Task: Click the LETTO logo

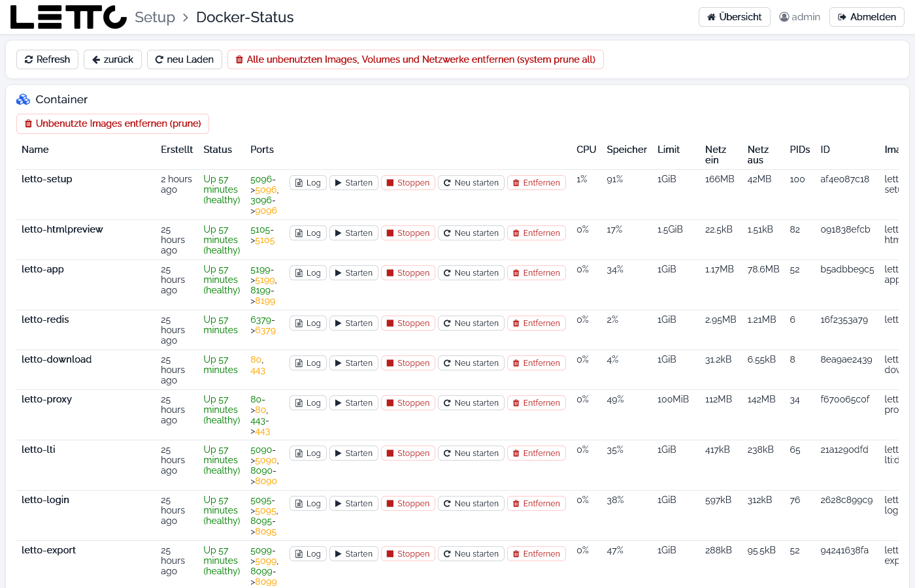Action: point(69,17)
